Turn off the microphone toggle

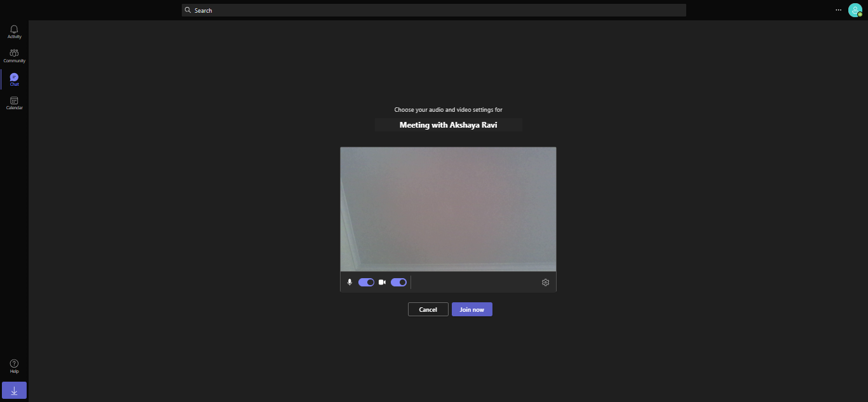coord(366,282)
